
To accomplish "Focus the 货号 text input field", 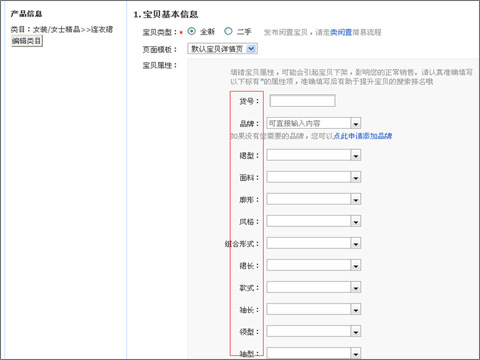I will [x=302, y=101].
